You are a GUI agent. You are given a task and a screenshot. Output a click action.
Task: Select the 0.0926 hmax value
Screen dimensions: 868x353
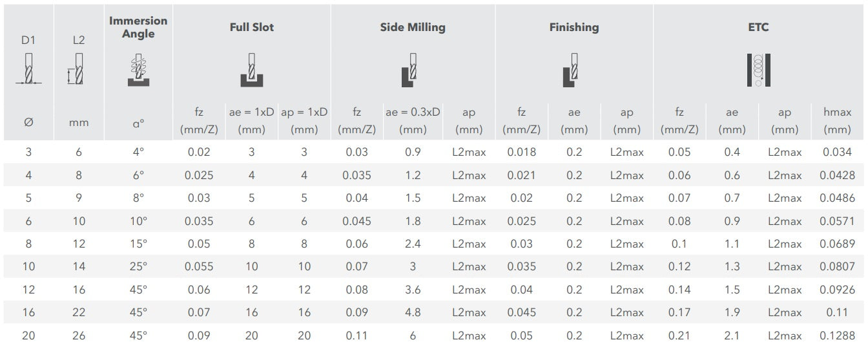pyautogui.click(x=837, y=290)
